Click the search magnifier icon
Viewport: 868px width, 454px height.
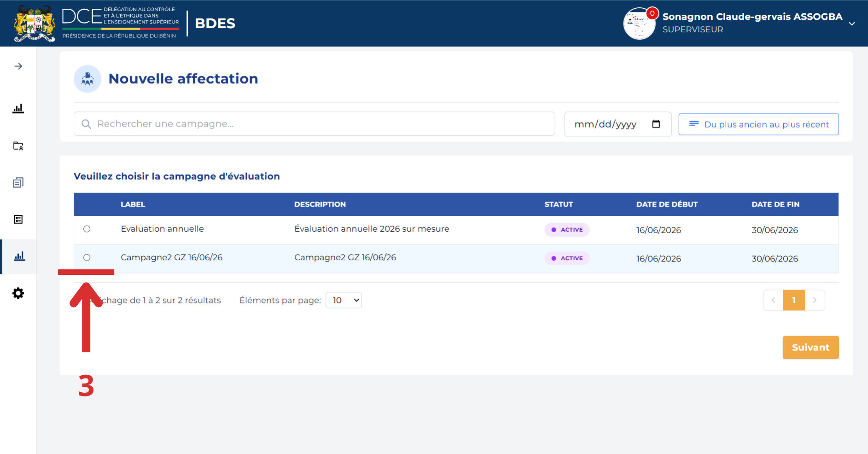[x=86, y=124]
